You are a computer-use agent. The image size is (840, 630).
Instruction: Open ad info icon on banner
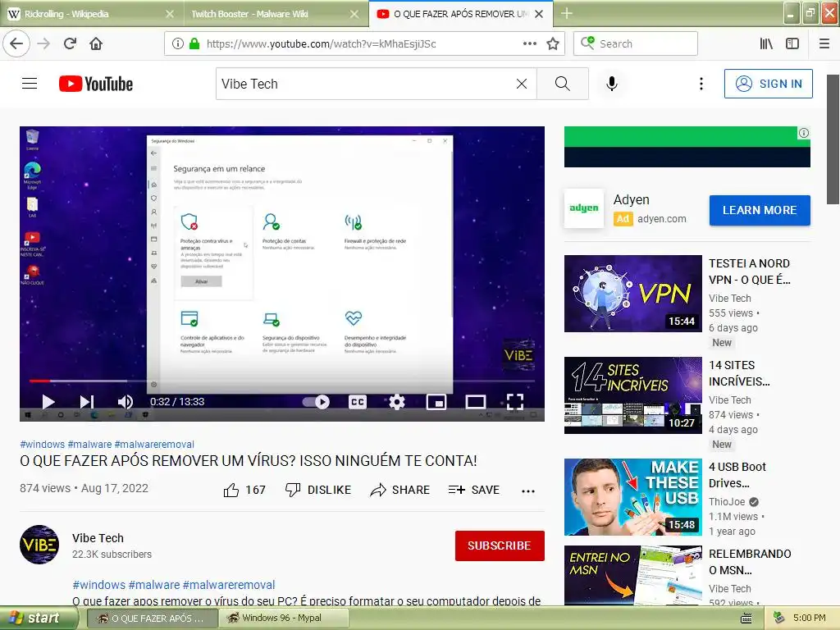coord(804,133)
